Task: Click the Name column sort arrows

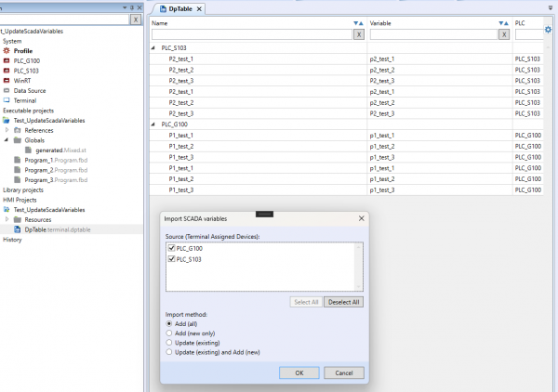Action: [x=358, y=23]
